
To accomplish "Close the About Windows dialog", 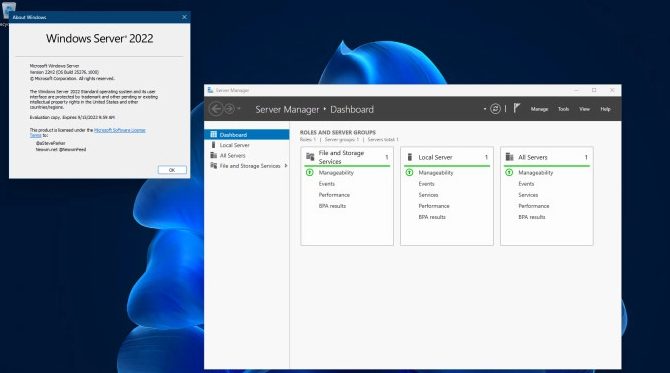I will pyautogui.click(x=184, y=17).
